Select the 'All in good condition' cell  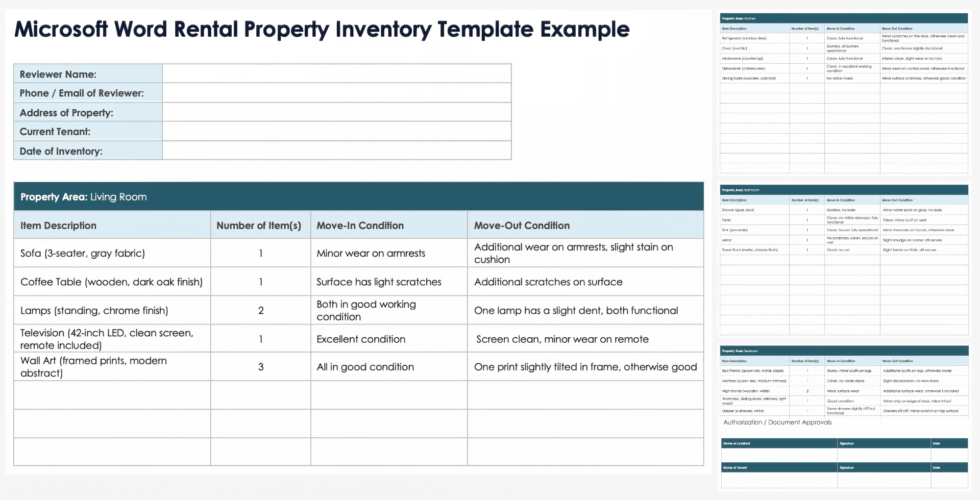click(389, 366)
